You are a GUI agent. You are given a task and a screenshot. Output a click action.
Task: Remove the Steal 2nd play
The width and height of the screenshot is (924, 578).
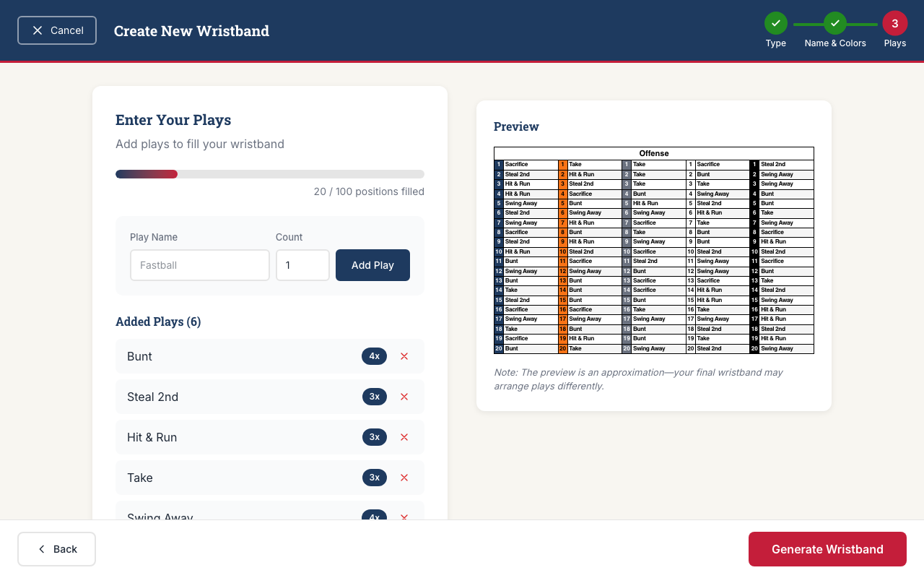404,397
